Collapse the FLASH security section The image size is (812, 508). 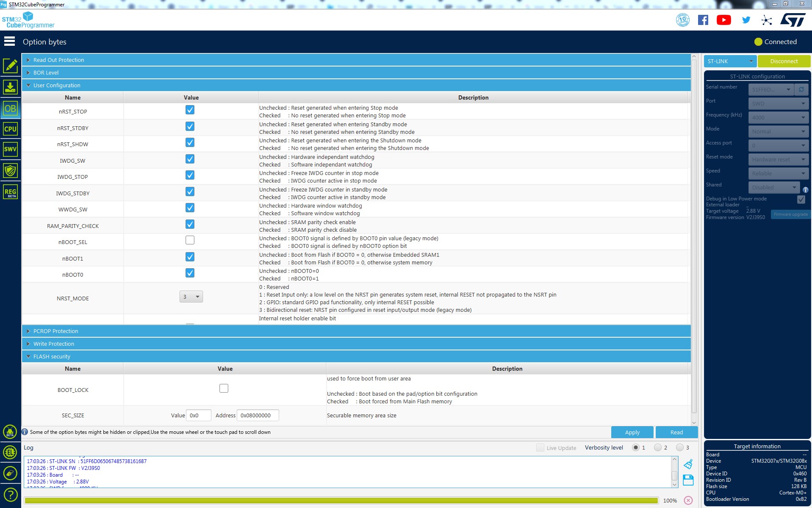coord(52,357)
